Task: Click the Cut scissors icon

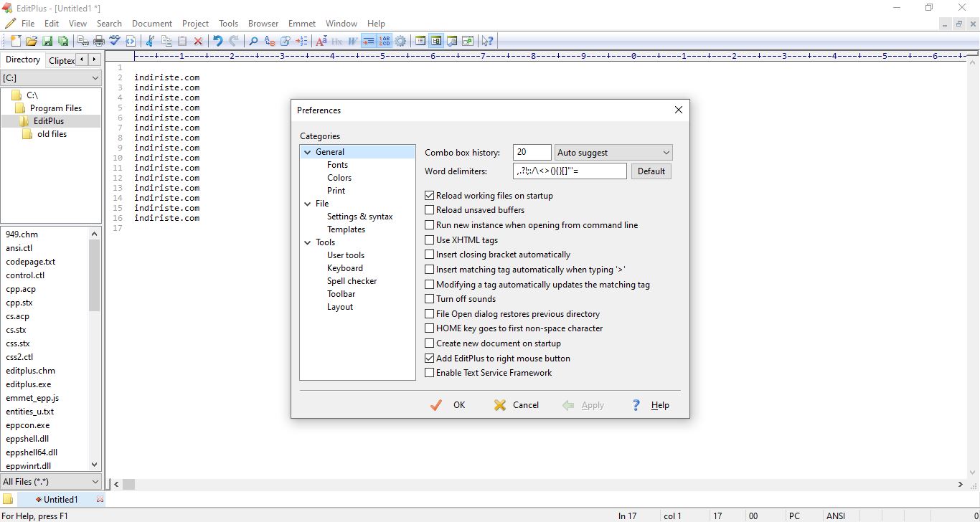Action: 149,41
